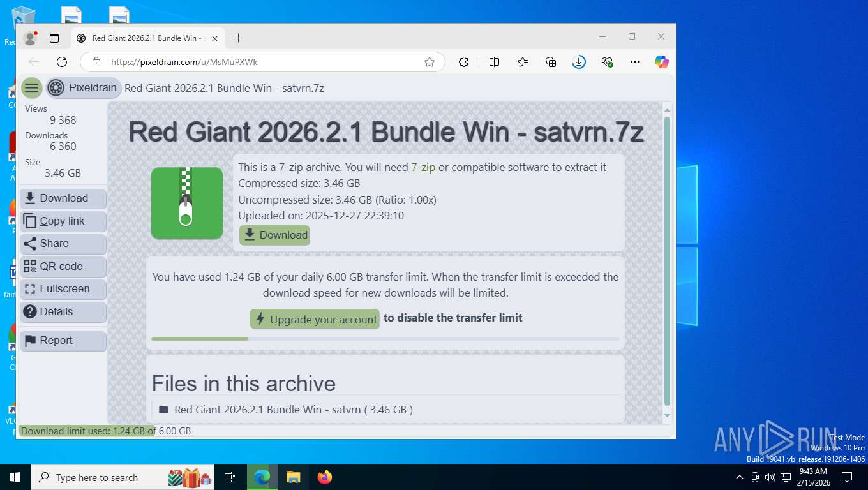This screenshot has height=490, width=868.
Task: Open Collections in Edge
Action: coord(551,62)
